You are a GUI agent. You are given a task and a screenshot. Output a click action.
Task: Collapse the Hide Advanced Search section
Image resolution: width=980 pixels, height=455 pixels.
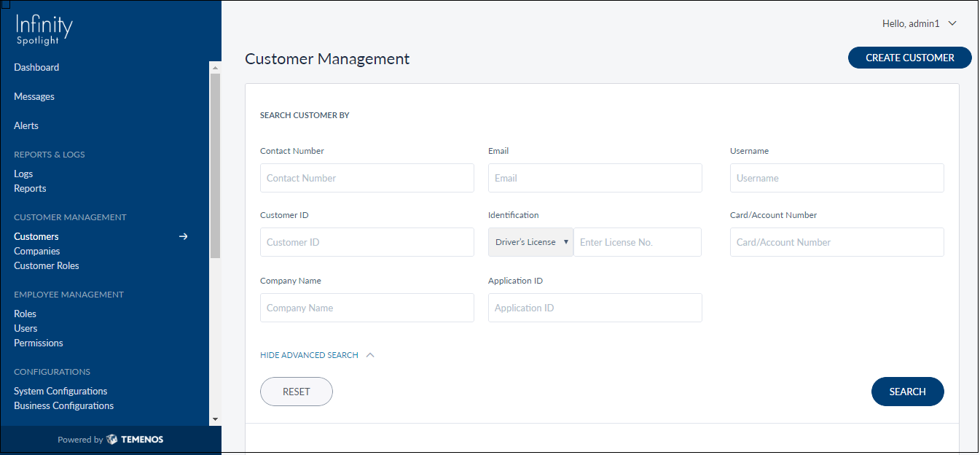[x=317, y=355]
